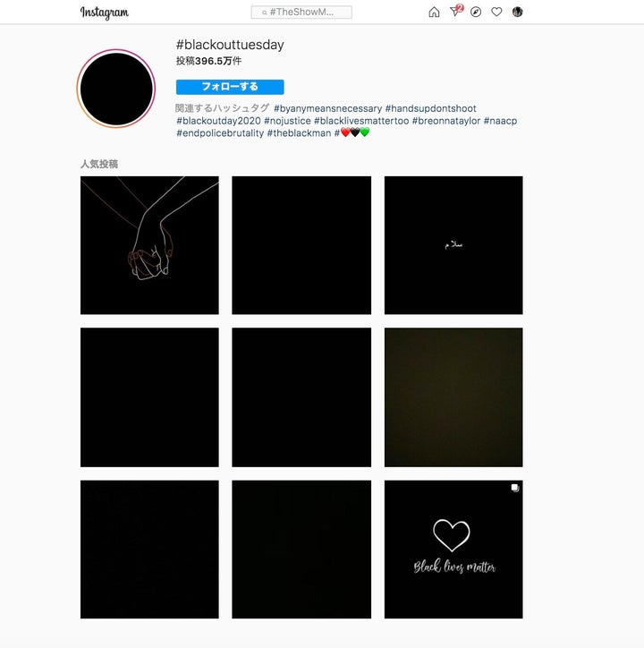The width and height of the screenshot is (644, 648).
Task: Open the Explore compass icon
Action: 476,12
